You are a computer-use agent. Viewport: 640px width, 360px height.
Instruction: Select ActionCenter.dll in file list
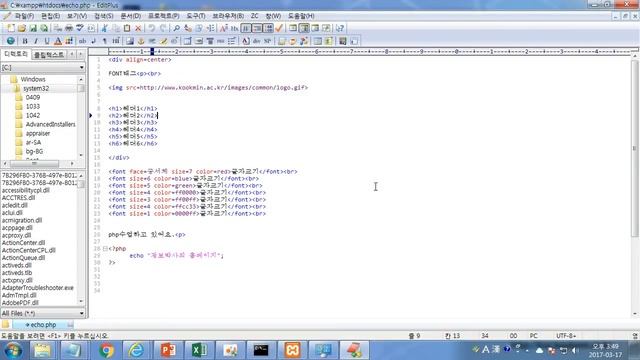pyautogui.click(x=23, y=242)
